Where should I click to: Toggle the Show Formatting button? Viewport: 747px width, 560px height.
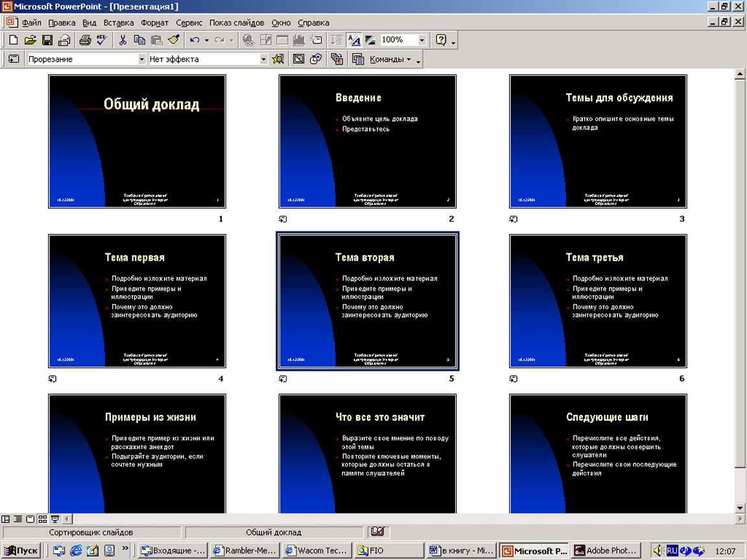(353, 40)
